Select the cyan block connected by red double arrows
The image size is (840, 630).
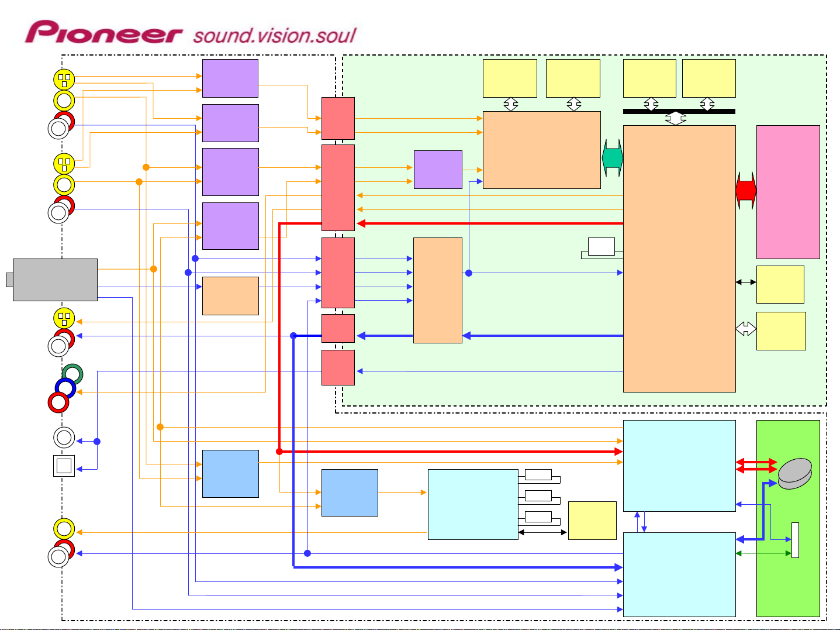[x=679, y=466]
